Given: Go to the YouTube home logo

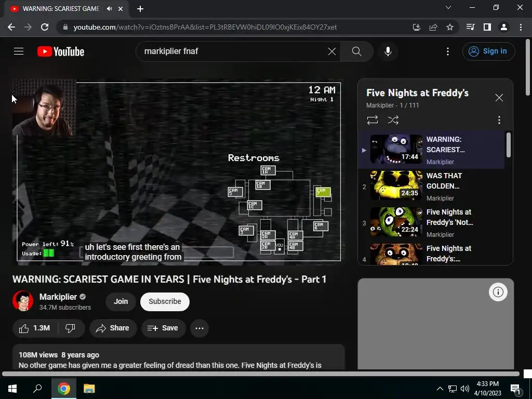Looking at the screenshot, I should tap(61, 51).
